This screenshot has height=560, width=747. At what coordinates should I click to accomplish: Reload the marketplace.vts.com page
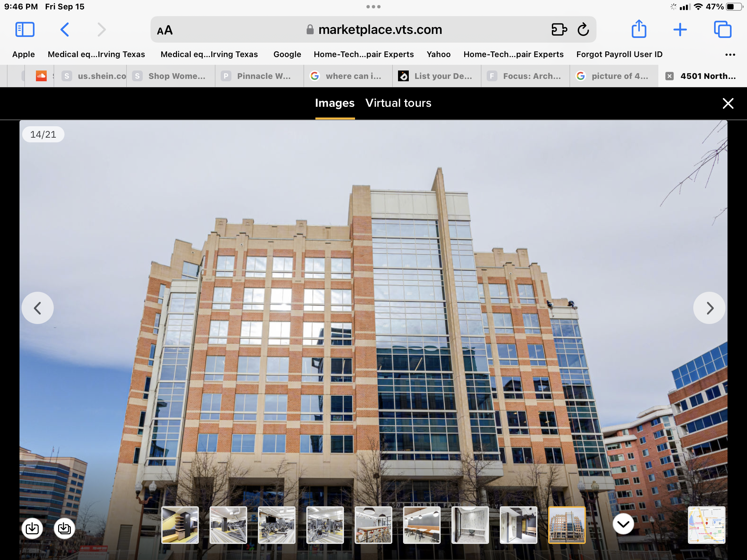click(583, 30)
